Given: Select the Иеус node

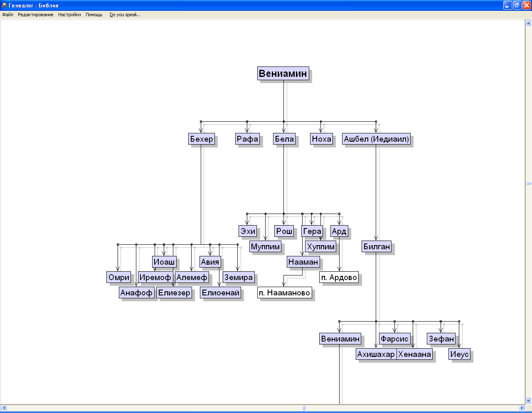Looking at the screenshot, I should point(459,354).
